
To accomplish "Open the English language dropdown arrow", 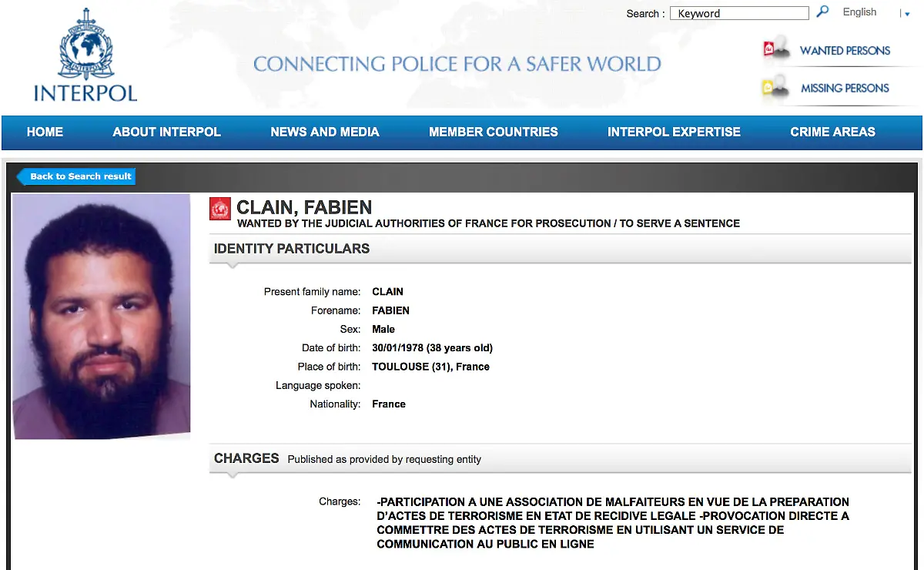I will 906,13.
